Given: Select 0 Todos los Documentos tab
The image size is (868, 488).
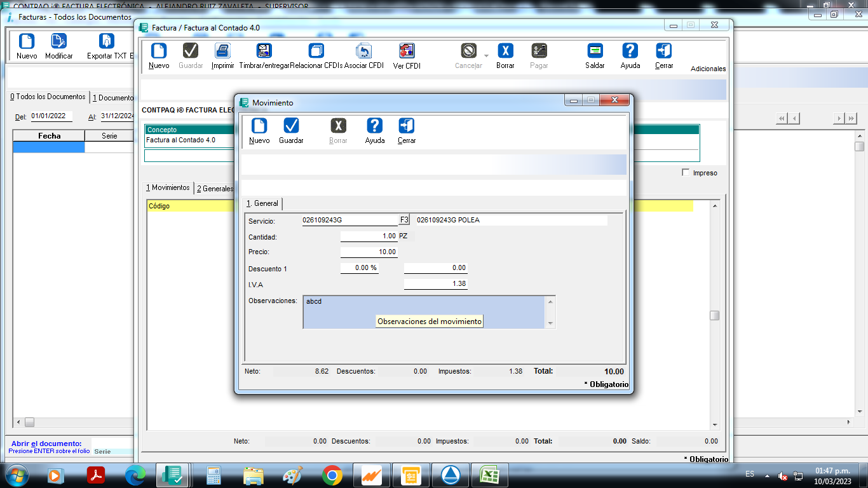Looking at the screenshot, I should tap(48, 97).
